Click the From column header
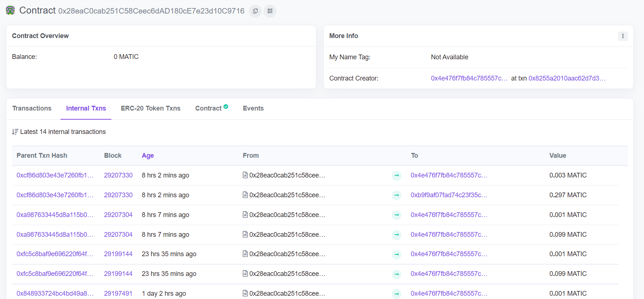The image size is (644, 299). tap(251, 156)
